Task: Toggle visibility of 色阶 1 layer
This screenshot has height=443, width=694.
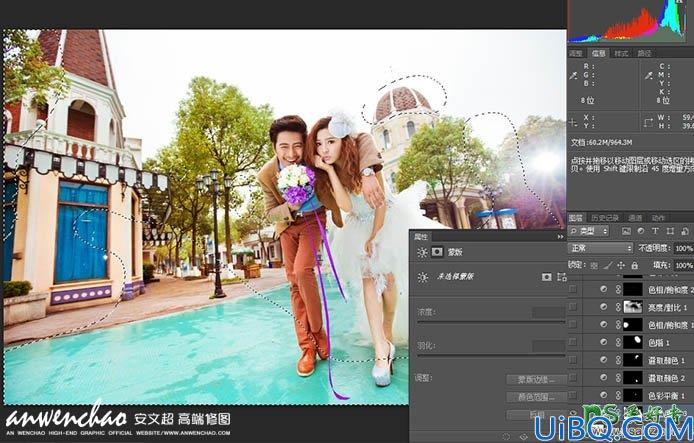Action: pos(573,342)
